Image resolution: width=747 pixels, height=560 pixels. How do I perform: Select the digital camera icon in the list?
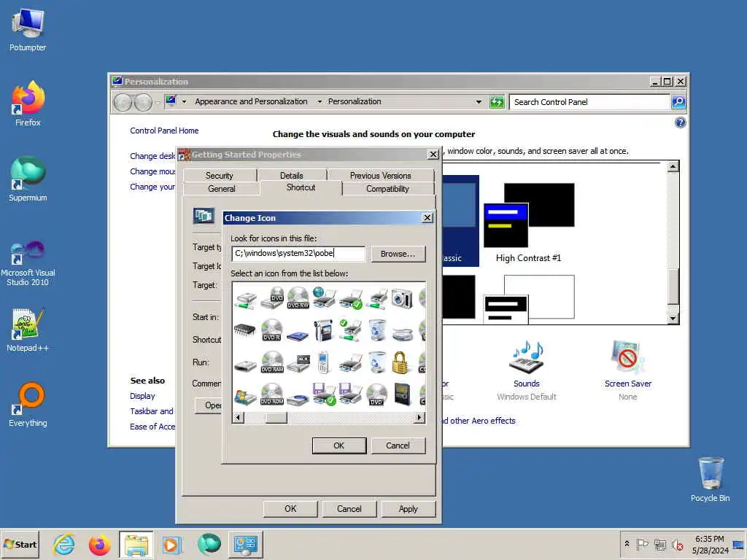402,298
